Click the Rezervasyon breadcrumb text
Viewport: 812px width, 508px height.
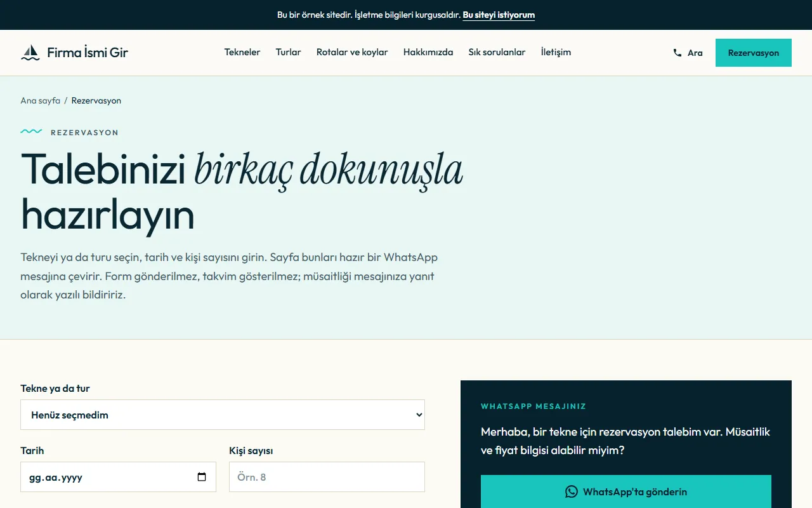tap(96, 100)
